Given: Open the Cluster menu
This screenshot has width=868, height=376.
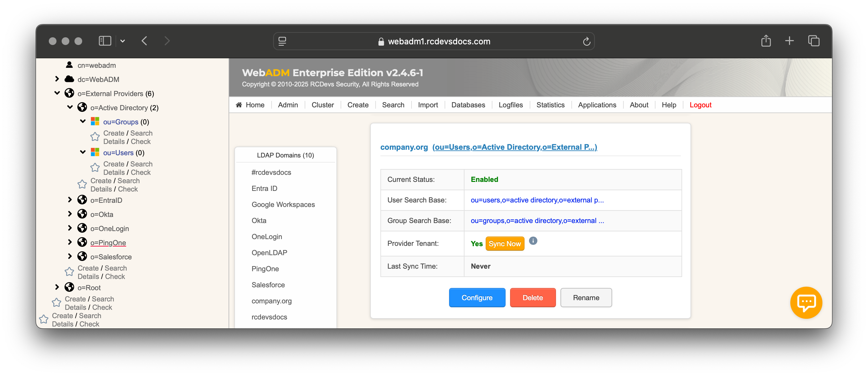Looking at the screenshot, I should pos(323,105).
